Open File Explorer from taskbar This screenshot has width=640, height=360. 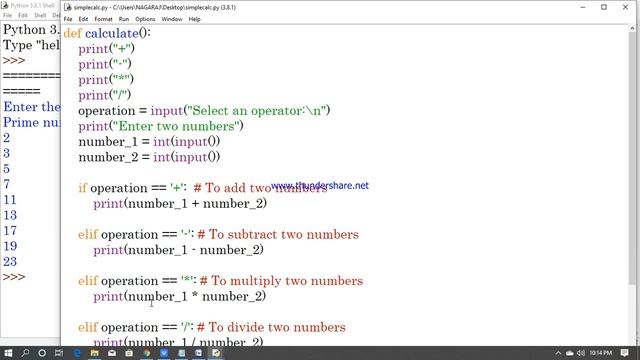pyautogui.click(x=94, y=353)
